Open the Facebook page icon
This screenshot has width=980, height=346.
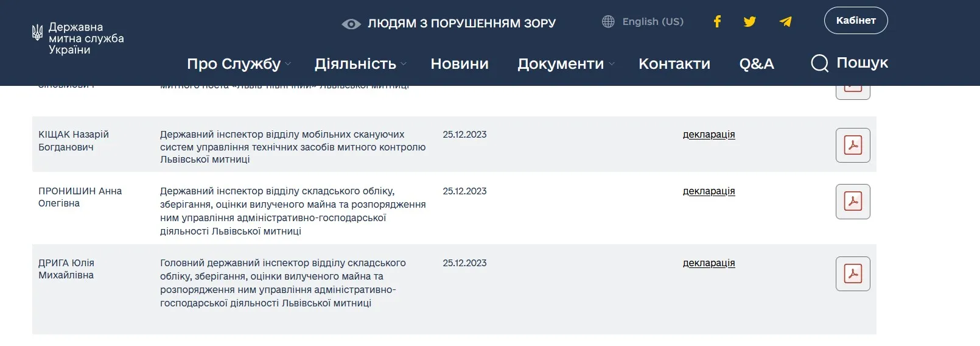(x=717, y=22)
